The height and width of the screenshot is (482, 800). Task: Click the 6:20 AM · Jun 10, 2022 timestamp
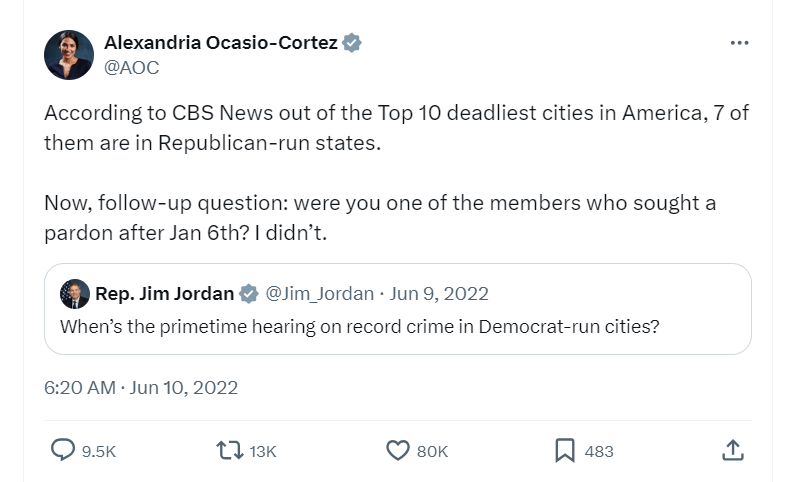click(141, 387)
